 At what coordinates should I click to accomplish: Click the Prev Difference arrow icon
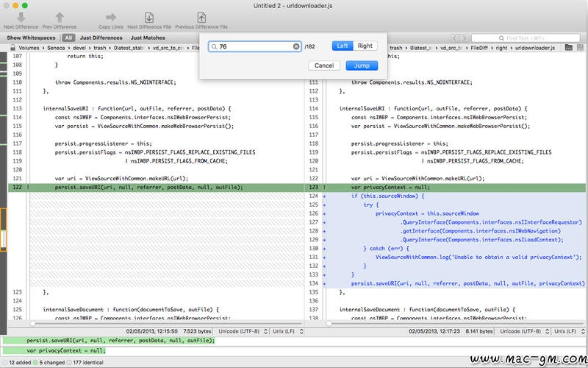click(x=59, y=16)
